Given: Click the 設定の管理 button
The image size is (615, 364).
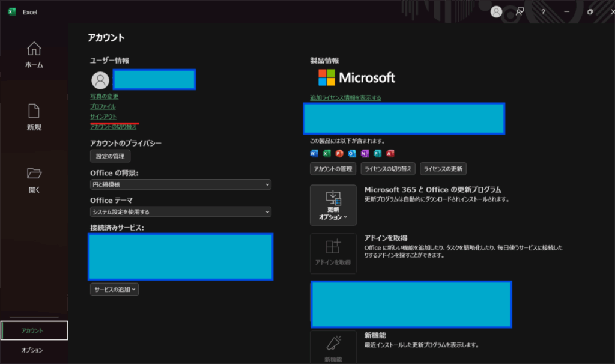Looking at the screenshot, I should pyautogui.click(x=111, y=156).
